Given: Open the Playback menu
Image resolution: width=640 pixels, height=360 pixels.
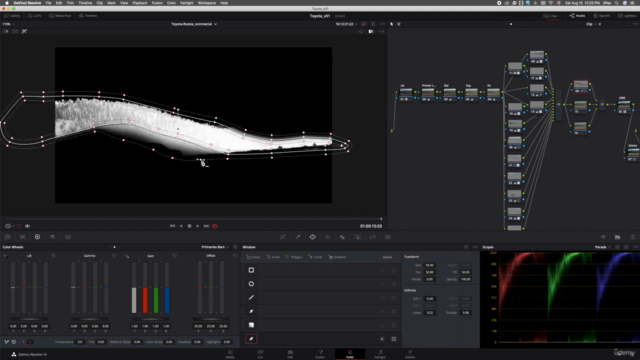Looking at the screenshot, I should click(x=140, y=3).
